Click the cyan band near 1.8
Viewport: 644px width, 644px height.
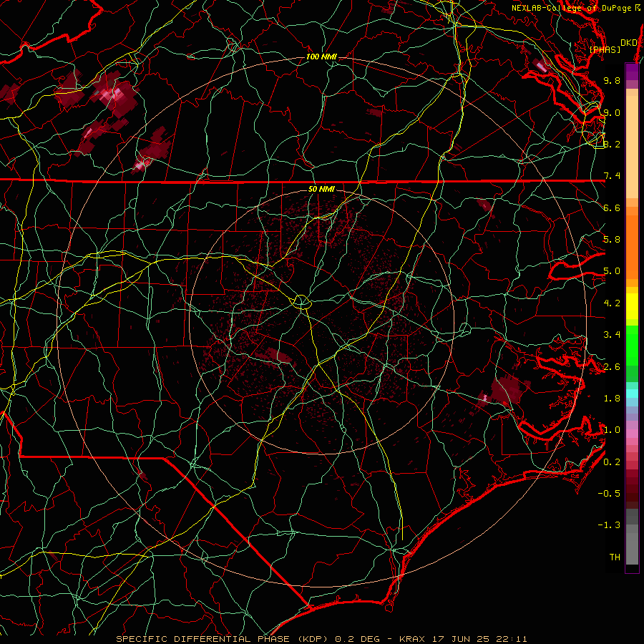coord(632,394)
